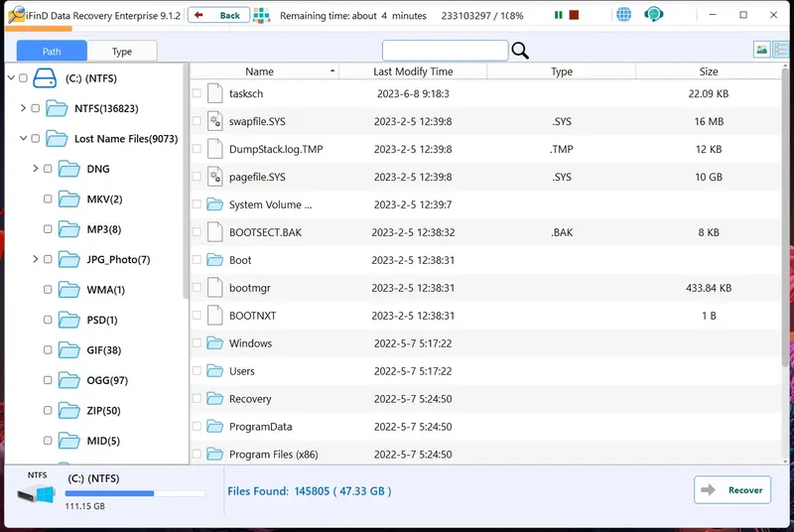The image size is (794, 532).
Task: Switch to thumbnail preview view icon
Action: click(x=761, y=50)
